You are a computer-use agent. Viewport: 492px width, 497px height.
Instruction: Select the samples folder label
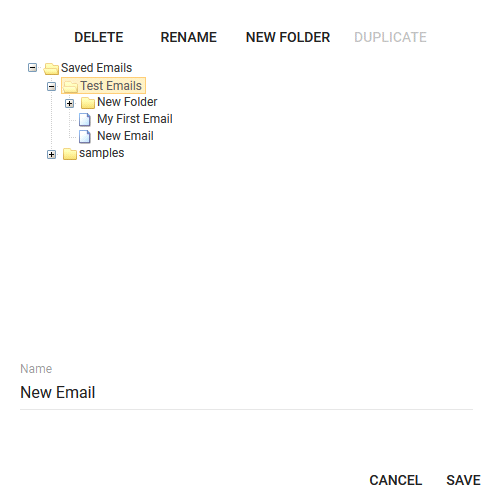point(102,153)
